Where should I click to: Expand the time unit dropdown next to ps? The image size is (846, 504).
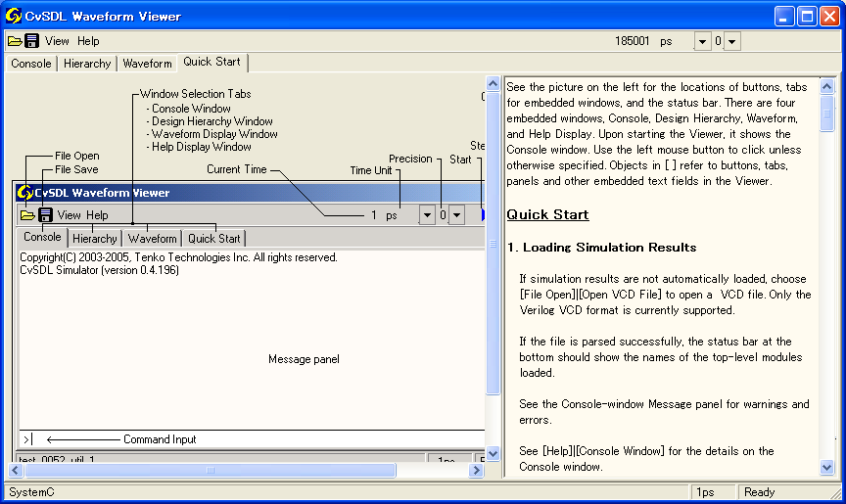pos(702,41)
